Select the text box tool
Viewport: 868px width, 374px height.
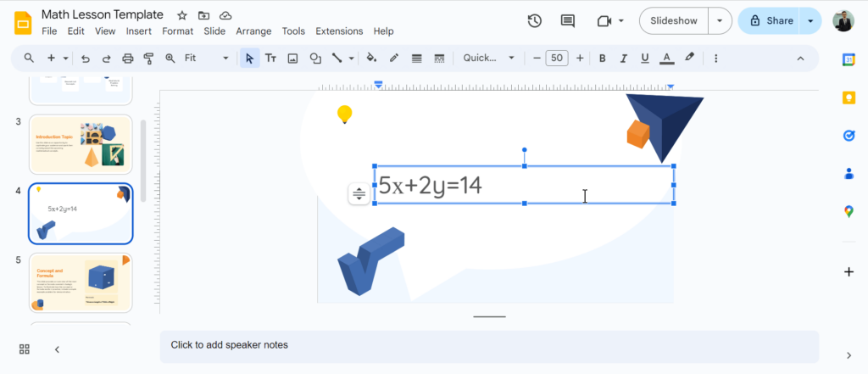pyautogui.click(x=270, y=59)
